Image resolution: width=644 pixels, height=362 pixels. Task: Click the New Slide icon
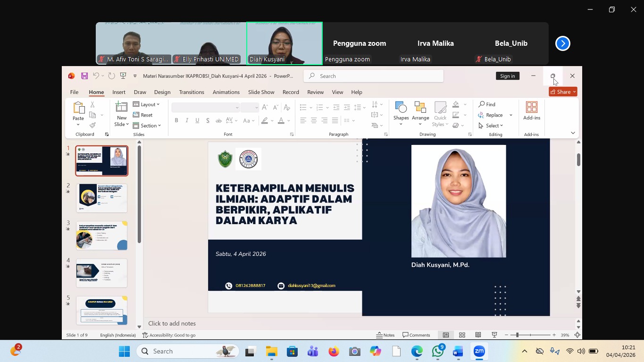(x=121, y=108)
